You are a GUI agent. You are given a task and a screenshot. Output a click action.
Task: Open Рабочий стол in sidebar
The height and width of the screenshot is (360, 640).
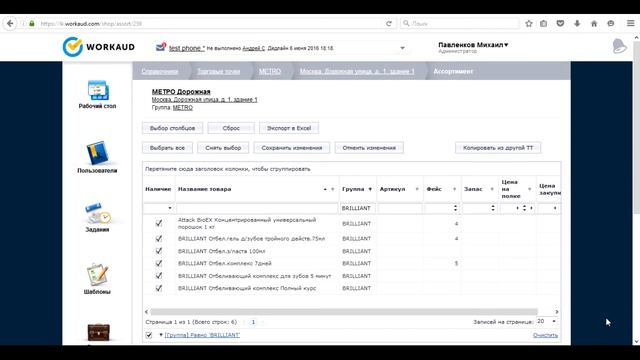pyautogui.click(x=98, y=95)
